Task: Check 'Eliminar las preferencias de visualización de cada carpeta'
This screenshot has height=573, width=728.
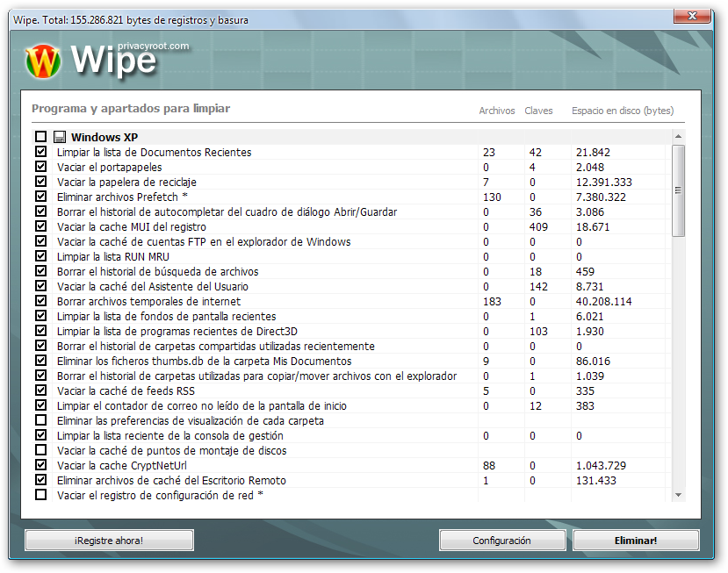Action: [x=41, y=420]
